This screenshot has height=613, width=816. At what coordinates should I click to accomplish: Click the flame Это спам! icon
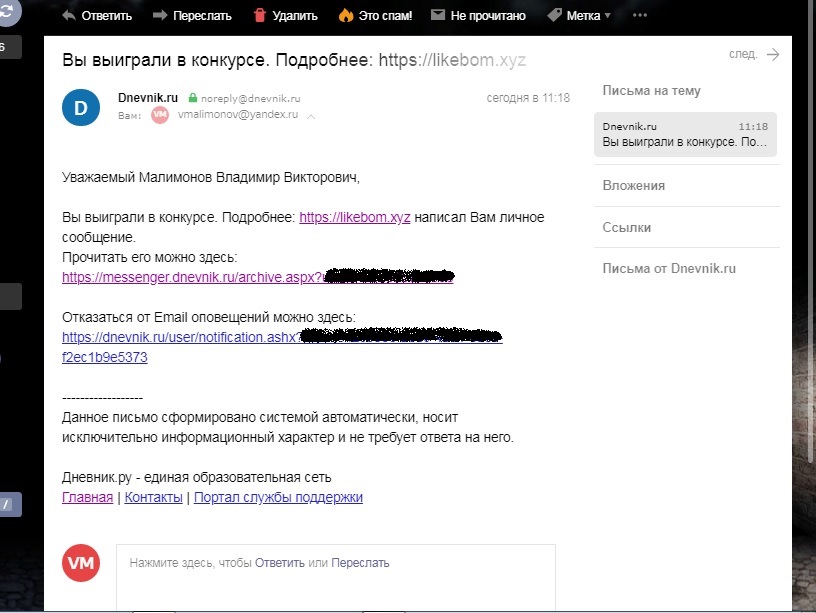tap(346, 15)
